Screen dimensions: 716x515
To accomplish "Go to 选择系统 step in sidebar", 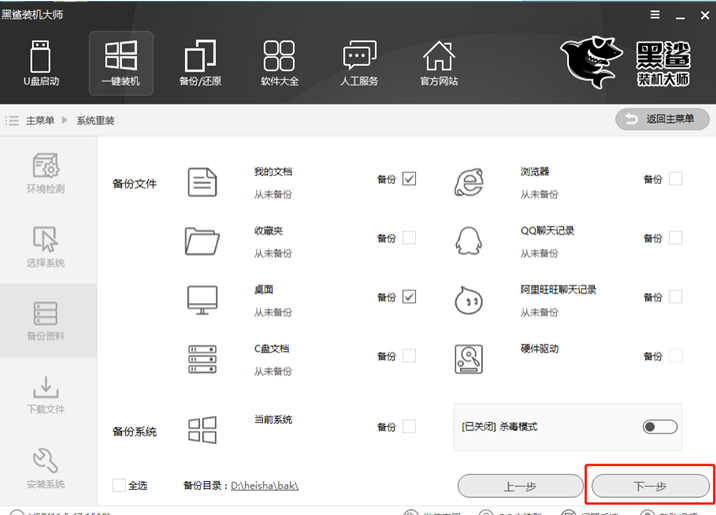I will 46,247.
